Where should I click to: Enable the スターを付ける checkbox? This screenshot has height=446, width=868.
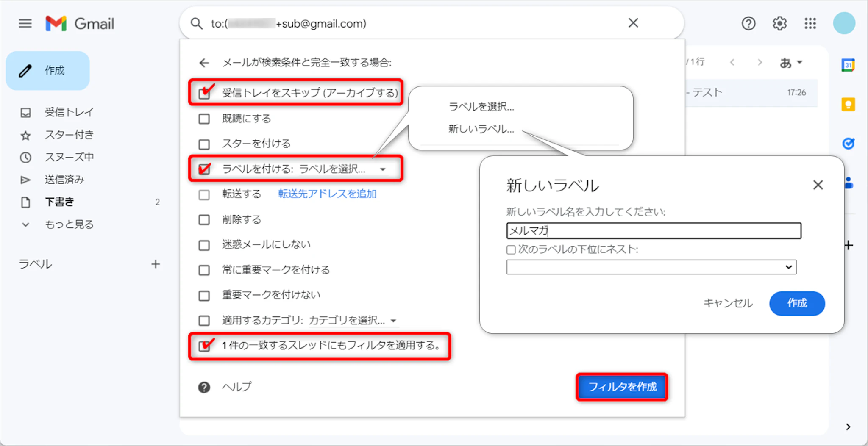(204, 144)
